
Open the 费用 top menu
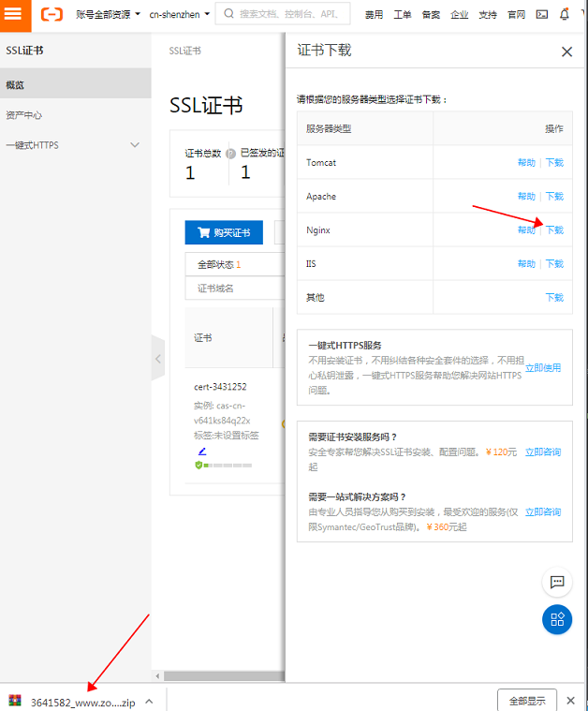374,15
